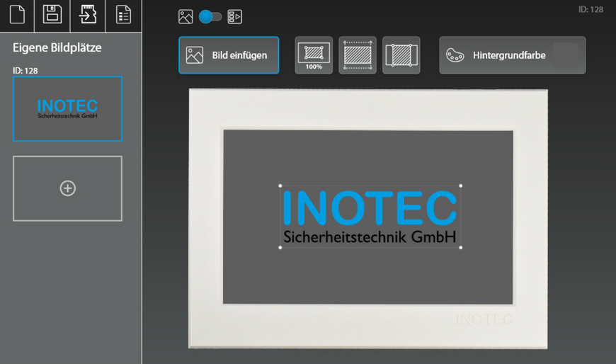Screen dimensions: 616x364
Task: Add a new image slot with plus
Action: tap(67, 188)
